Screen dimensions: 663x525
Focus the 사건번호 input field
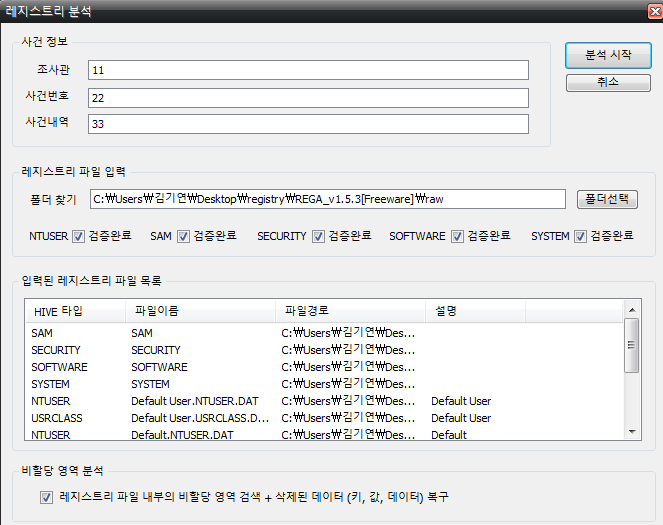click(x=308, y=98)
